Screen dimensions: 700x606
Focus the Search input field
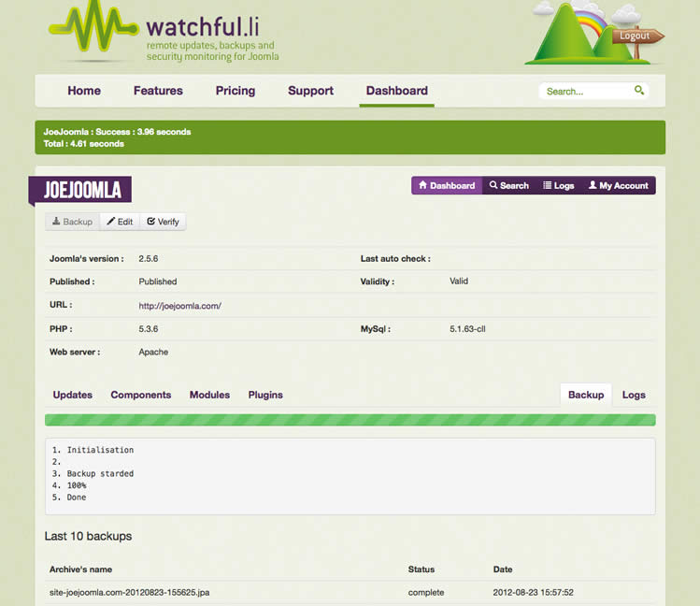coord(585,92)
